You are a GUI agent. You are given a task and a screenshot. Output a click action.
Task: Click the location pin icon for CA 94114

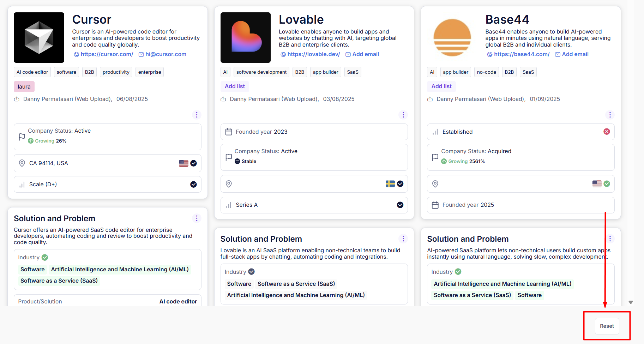point(22,163)
